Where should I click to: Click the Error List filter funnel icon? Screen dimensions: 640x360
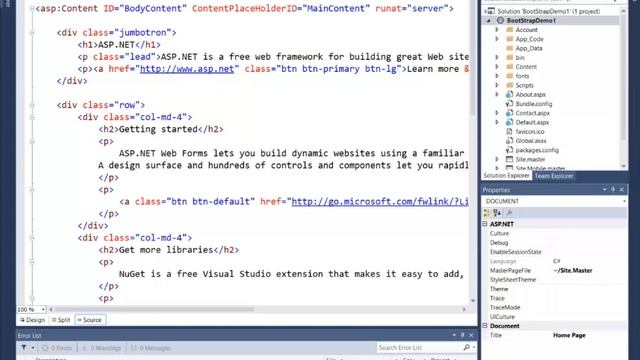pyautogui.click(x=24, y=348)
